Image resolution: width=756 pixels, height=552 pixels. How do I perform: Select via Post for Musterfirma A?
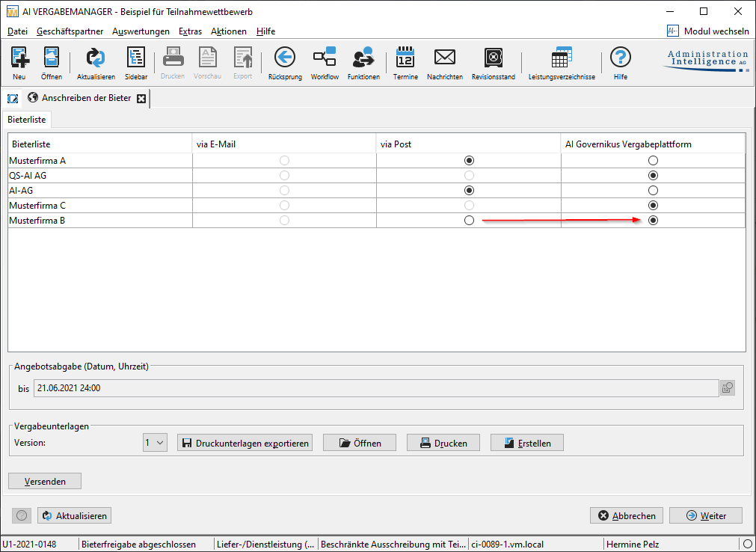point(469,160)
